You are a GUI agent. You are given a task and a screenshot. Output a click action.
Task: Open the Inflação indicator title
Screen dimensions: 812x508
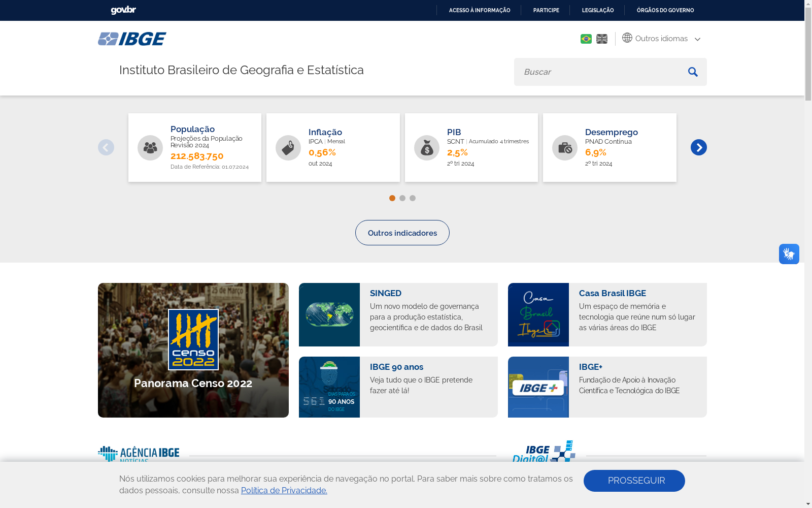click(x=325, y=132)
